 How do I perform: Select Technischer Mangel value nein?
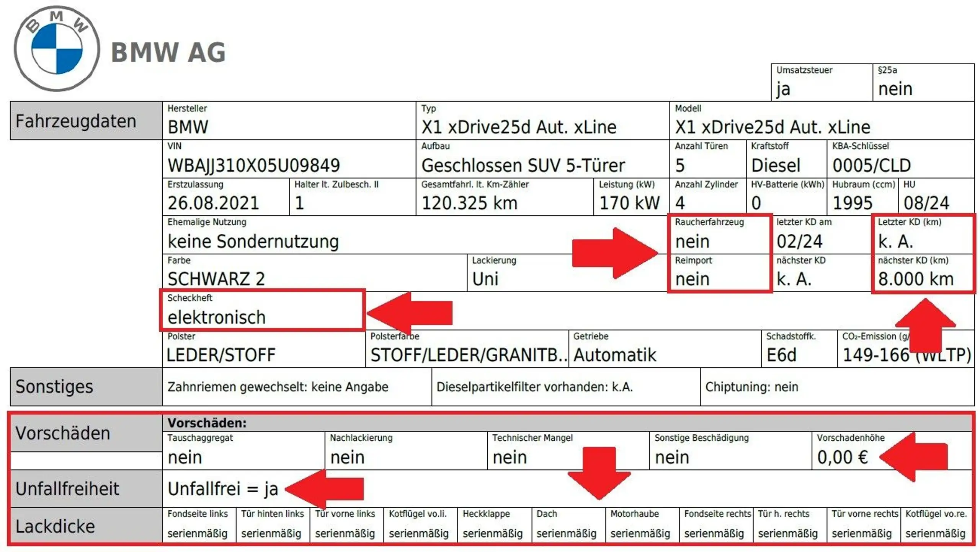click(510, 457)
